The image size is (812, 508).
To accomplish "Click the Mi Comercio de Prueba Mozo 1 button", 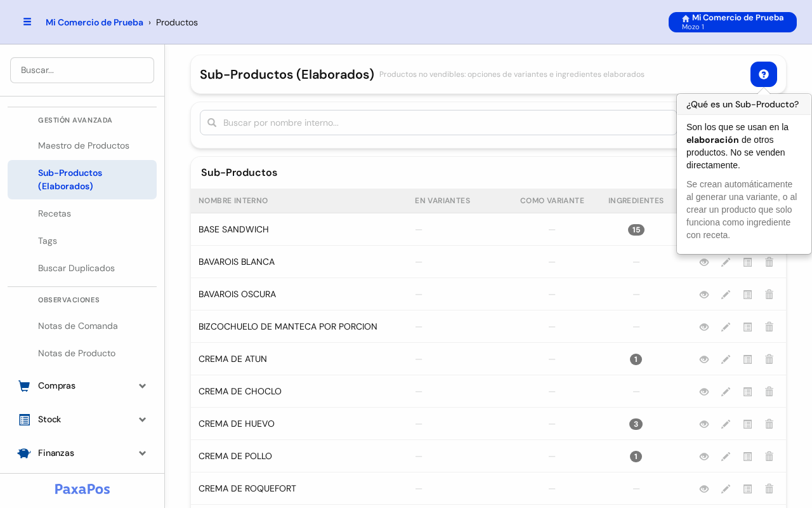I will pyautogui.click(x=733, y=22).
